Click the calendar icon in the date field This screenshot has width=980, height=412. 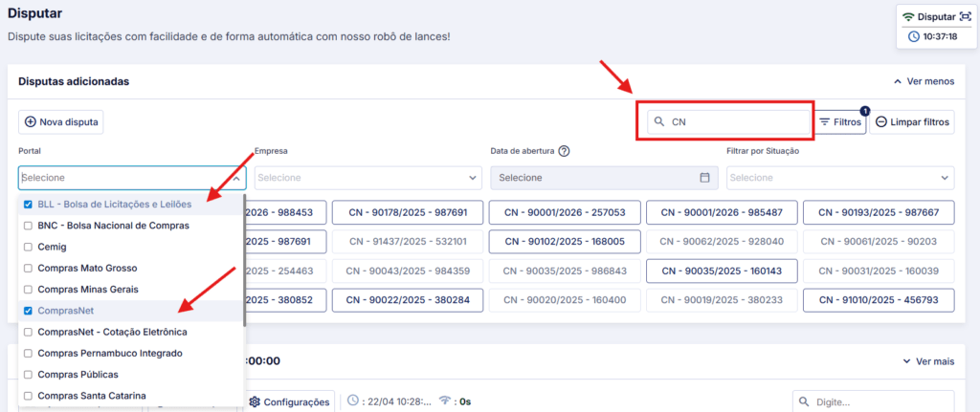click(x=704, y=178)
